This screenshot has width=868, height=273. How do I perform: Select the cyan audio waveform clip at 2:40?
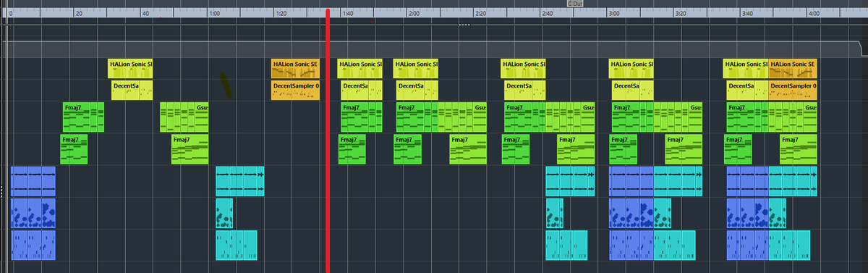pos(569,181)
